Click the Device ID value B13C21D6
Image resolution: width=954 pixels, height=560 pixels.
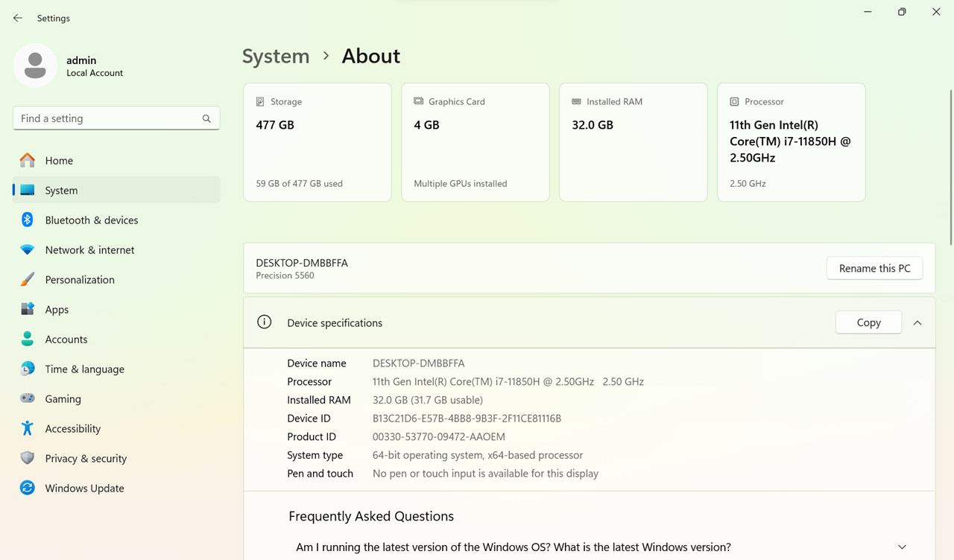[467, 419]
